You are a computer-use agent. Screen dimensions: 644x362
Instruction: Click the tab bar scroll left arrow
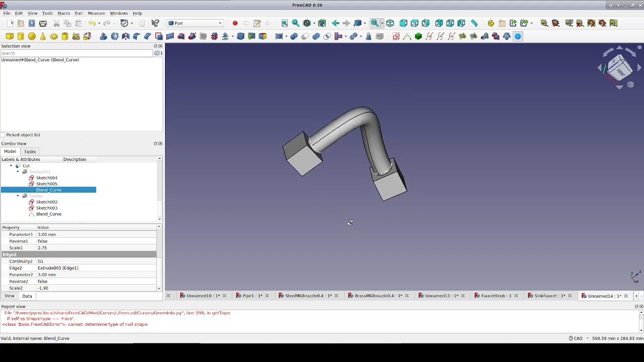click(x=636, y=296)
